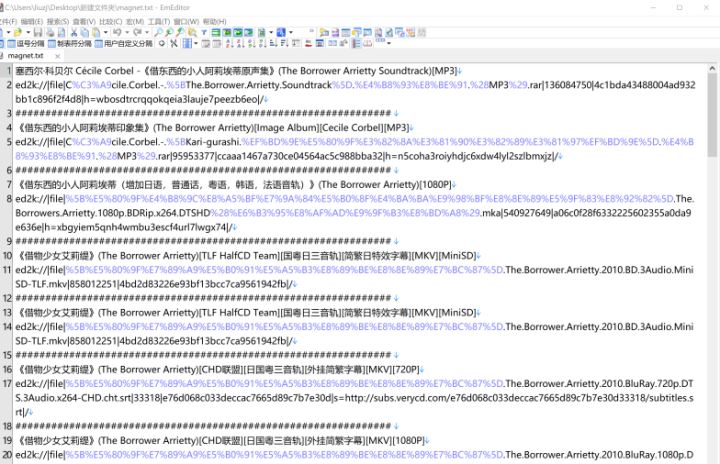Viewport: 720px width, 464px height.
Task: Click text "[Image Album]" on line 4
Action: [x=287, y=128]
